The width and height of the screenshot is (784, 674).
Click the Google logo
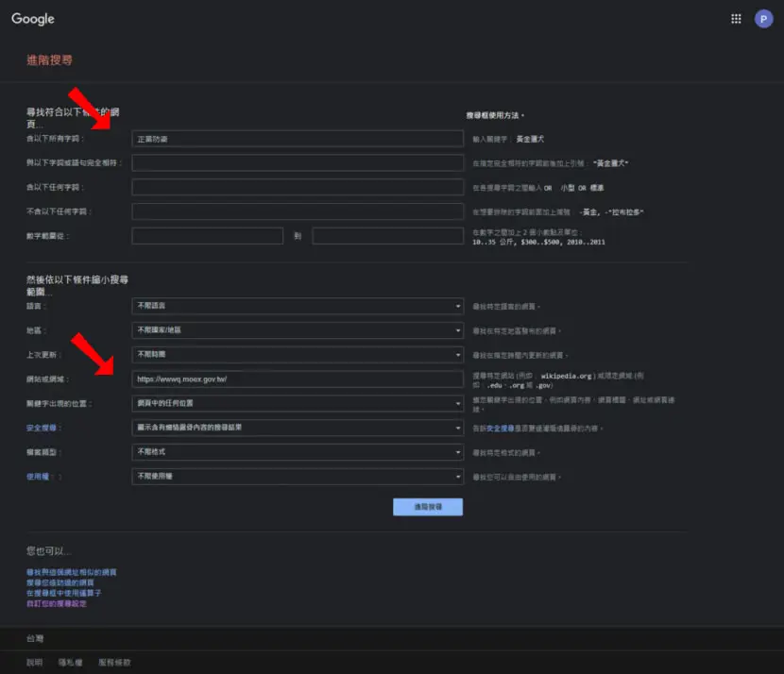tap(33, 19)
